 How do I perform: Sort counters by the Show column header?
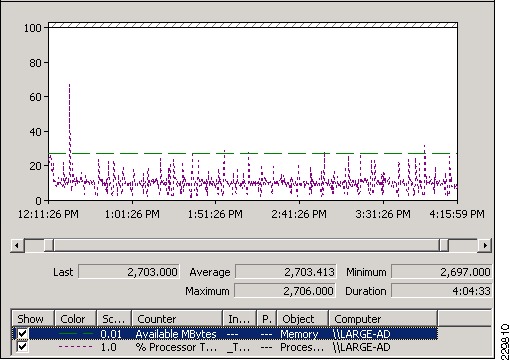coord(33,319)
